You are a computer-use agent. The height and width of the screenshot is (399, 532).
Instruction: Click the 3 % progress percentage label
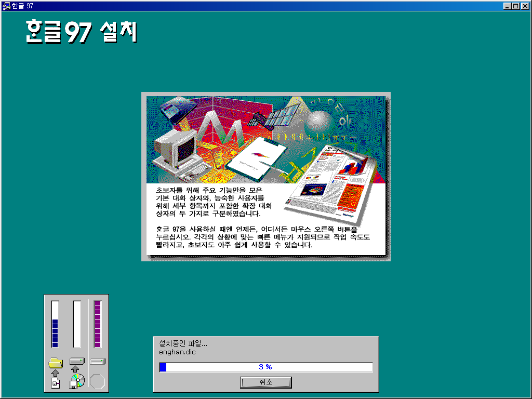(x=265, y=367)
